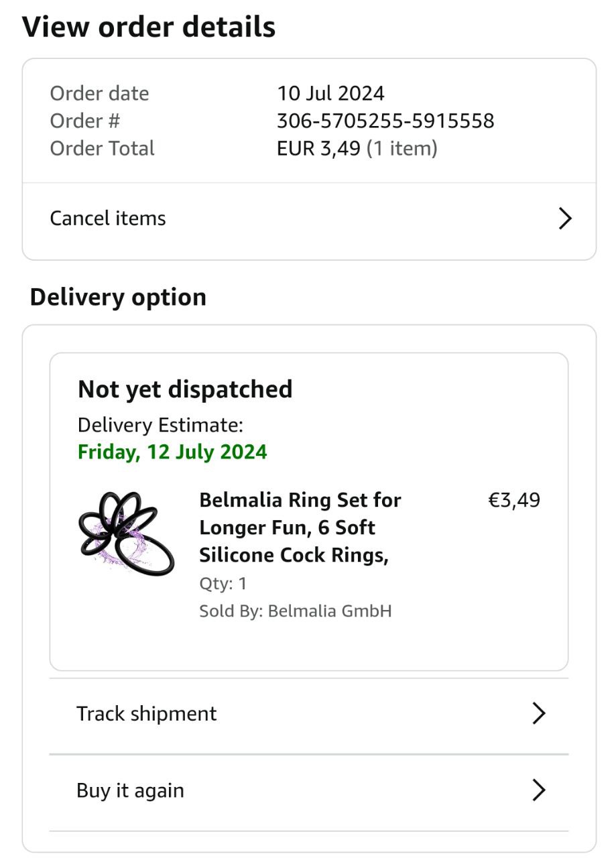The height and width of the screenshot is (858, 616).
Task: Click the €3,49 item price
Action: (x=513, y=501)
